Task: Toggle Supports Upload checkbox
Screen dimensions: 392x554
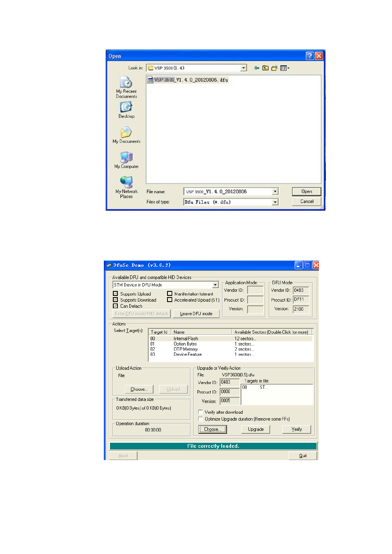Action: tap(115, 294)
